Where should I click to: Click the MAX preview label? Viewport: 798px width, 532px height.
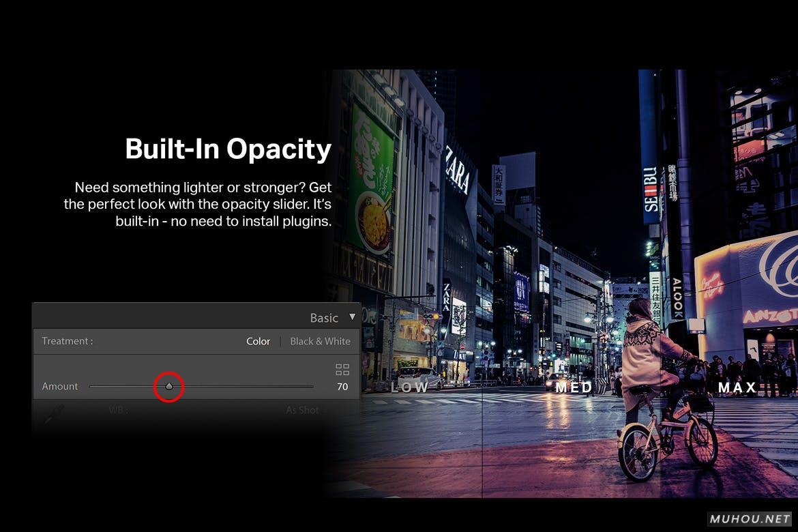[x=737, y=387]
